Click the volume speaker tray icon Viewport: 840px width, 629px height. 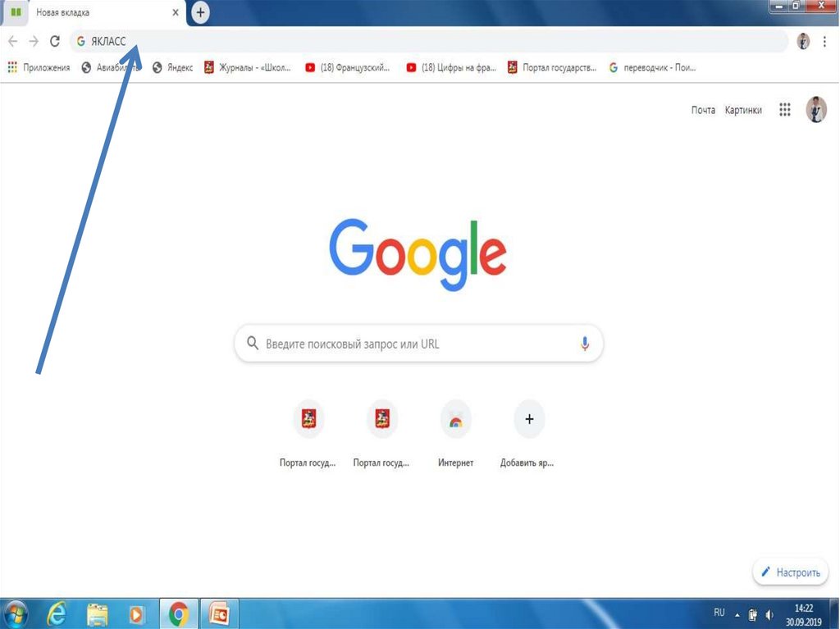(x=769, y=614)
